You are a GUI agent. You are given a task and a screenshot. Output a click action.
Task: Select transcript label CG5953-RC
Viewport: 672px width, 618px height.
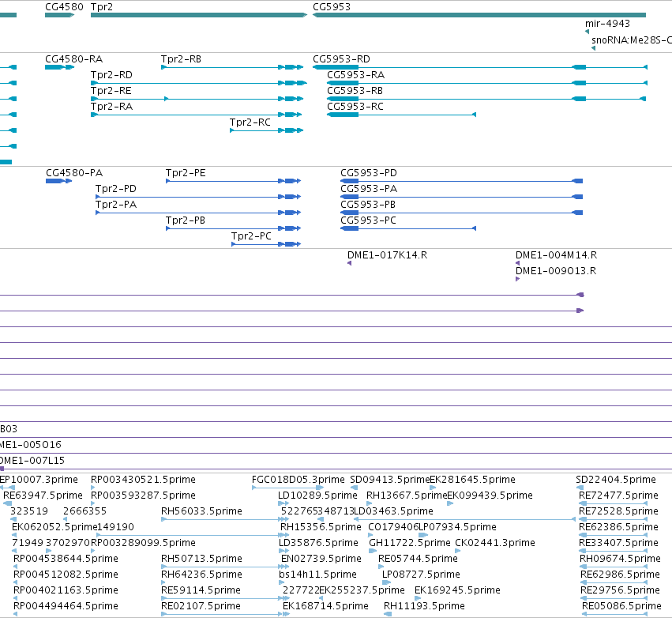355,107
